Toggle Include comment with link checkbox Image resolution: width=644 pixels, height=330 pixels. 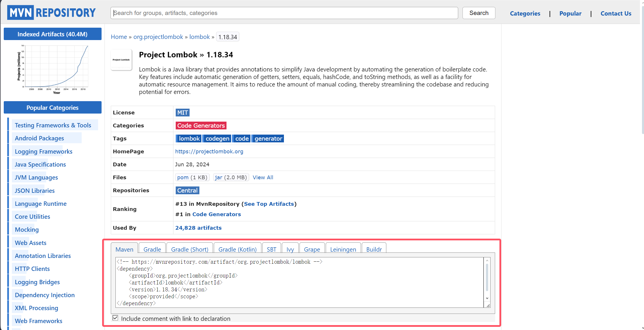click(115, 318)
